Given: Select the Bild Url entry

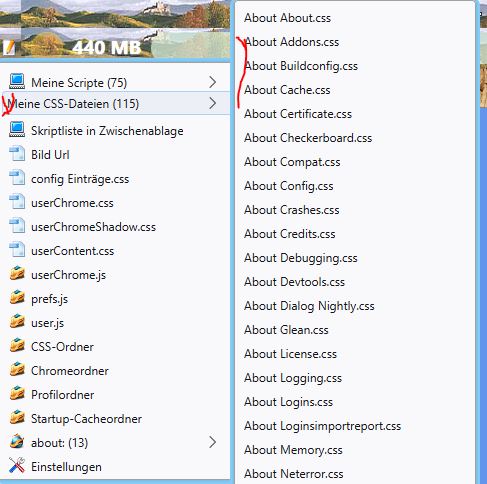Looking at the screenshot, I should (x=115, y=154).
